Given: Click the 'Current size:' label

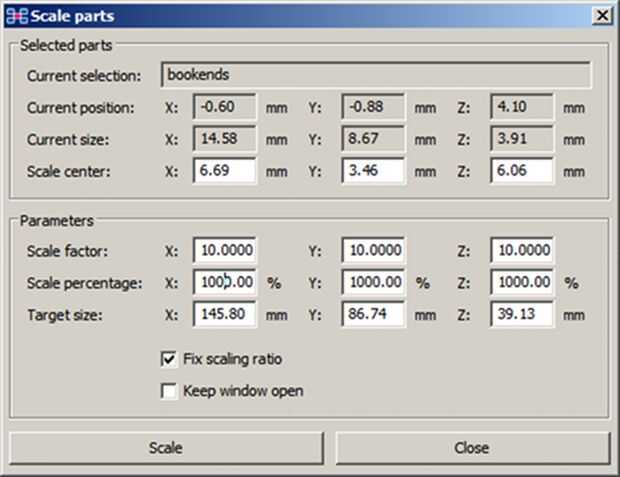Looking at the screenshot, I should click(x=68, y=140).
